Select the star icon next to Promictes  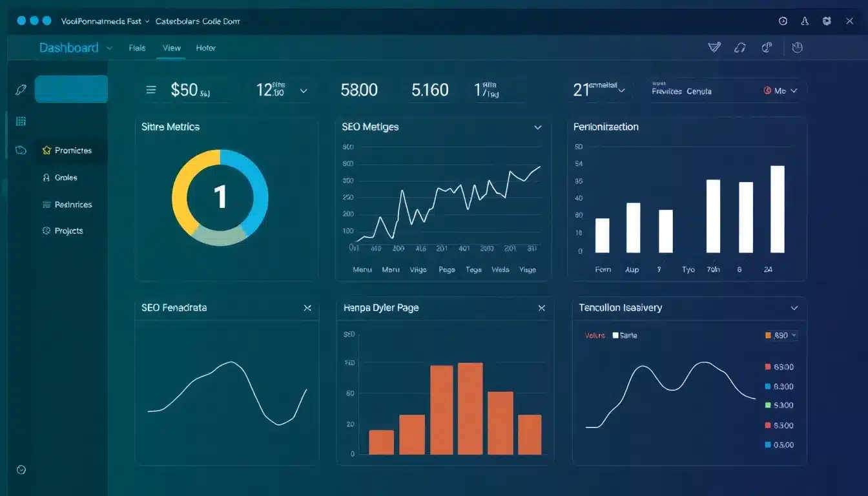tap(46, 150)
